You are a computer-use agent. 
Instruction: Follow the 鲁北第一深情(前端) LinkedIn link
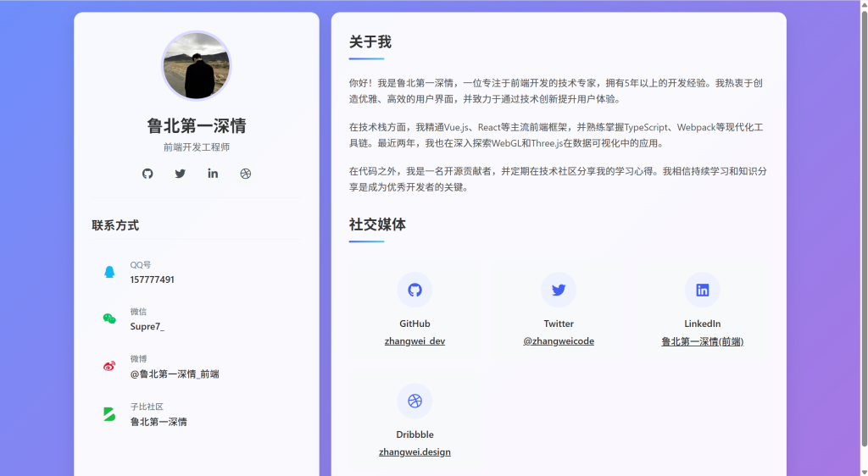tap(703, 341)
